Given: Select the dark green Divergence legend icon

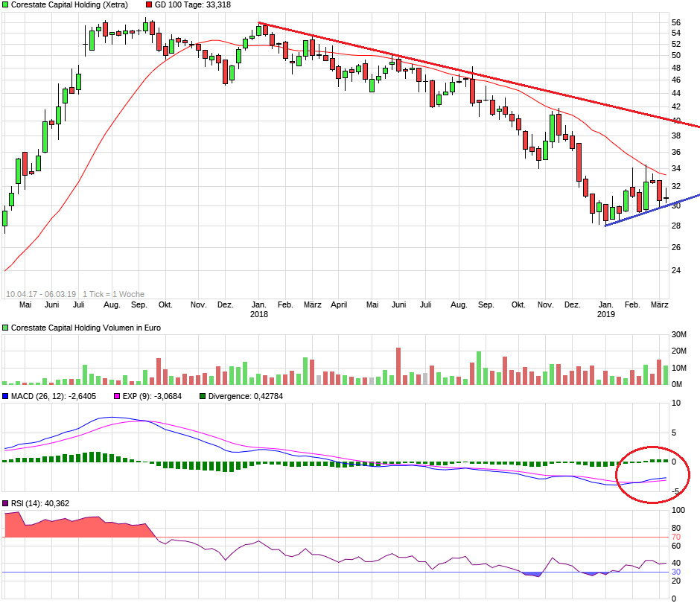Looking at the screenshot, I should [x=202, y=395].
